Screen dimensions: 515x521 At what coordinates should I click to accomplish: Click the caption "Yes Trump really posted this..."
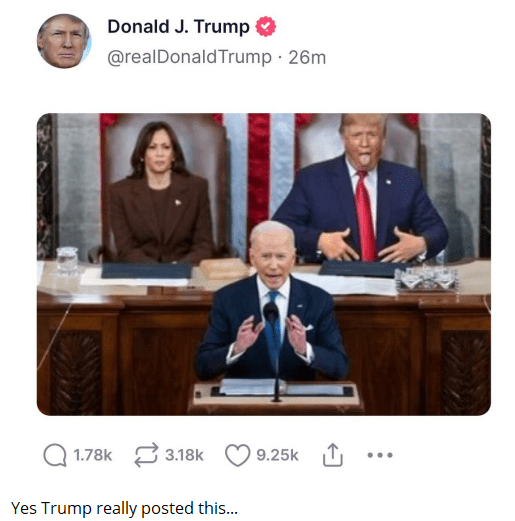pyautogui.click(x=124, y=509)
